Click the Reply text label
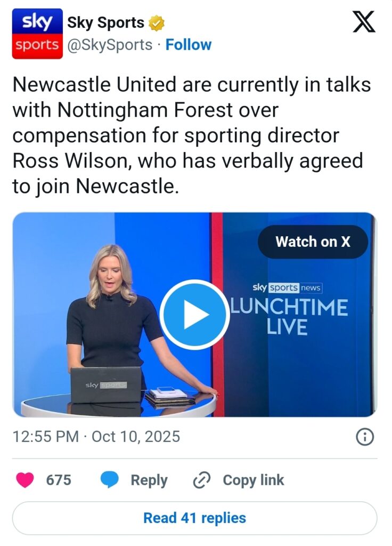The image size is (392, 546). 149,480
